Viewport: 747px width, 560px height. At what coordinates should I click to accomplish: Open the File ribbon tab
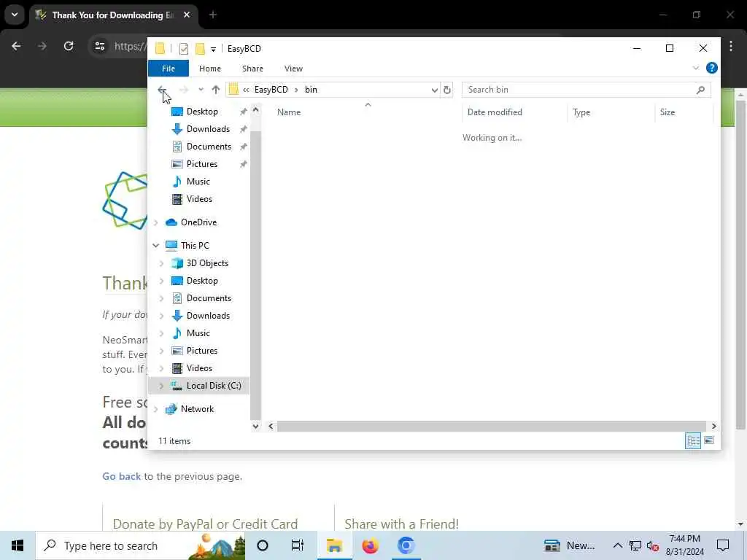click(169, 69)
